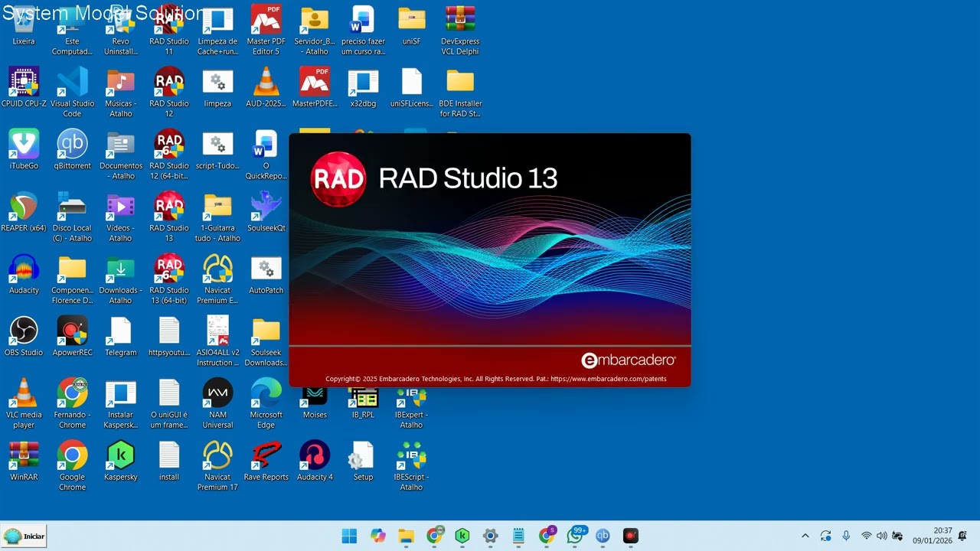Select the ASIO4ALL v2 Instruction document
980x551 pixels.
[217, 341]
